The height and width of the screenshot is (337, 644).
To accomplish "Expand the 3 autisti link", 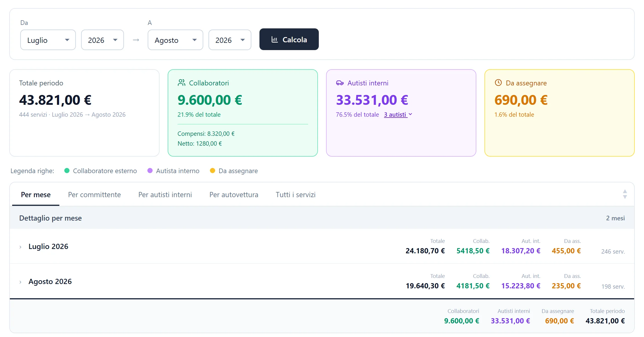I will pos(398,115).
